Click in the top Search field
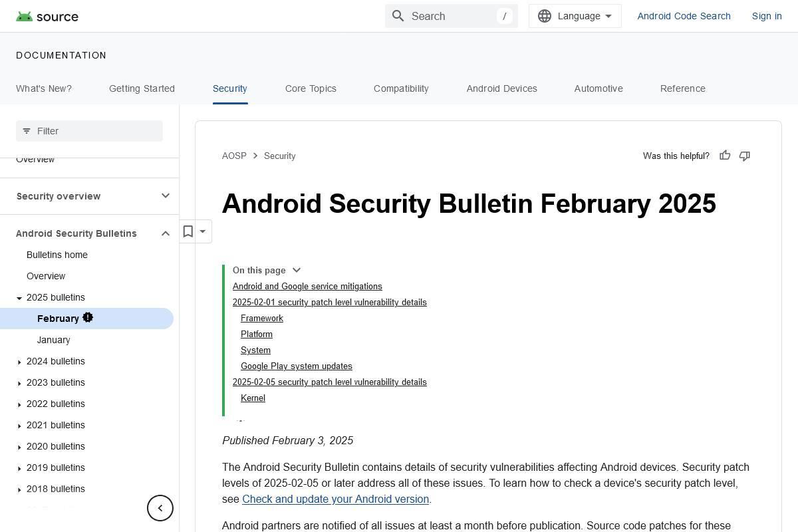 [x=452, y=16]
